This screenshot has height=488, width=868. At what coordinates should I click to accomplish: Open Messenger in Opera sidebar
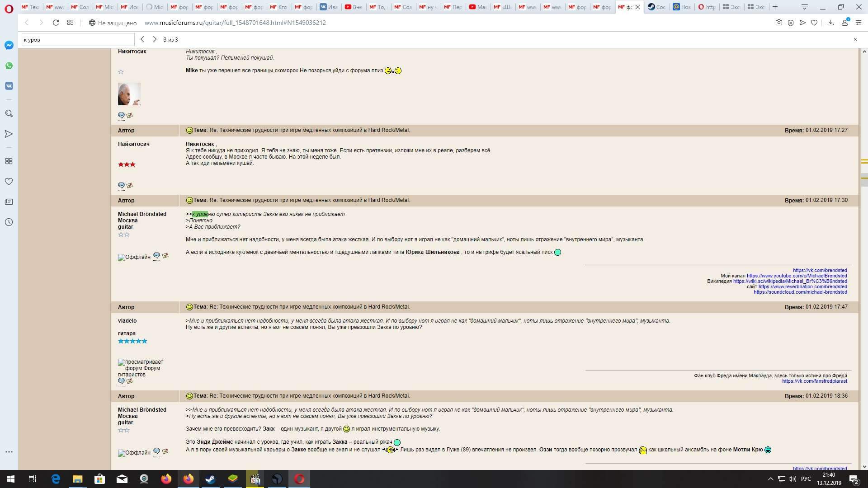9,45
